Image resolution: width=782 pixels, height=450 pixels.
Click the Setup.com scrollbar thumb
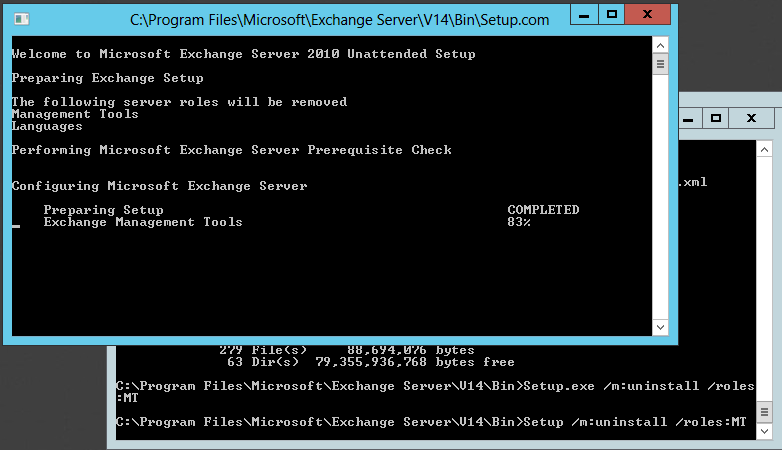(x=660, y=65)
